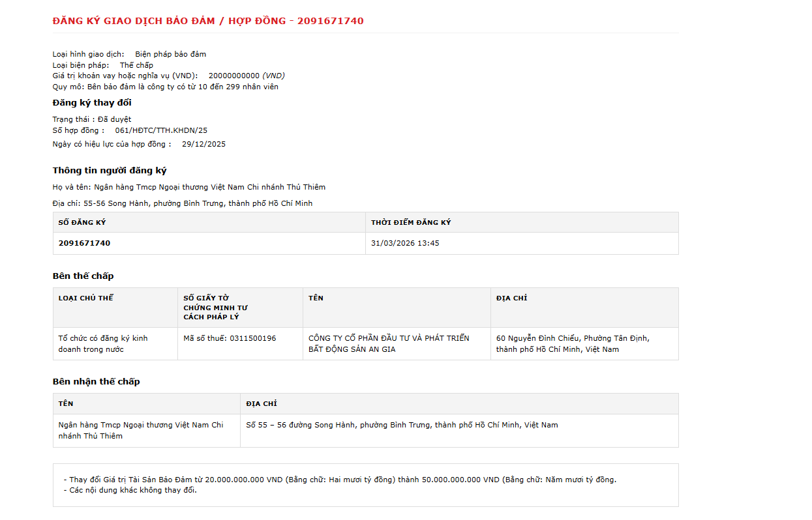
Task: Click the 'Thế chấp' measure type value
Action: (136, 65)
